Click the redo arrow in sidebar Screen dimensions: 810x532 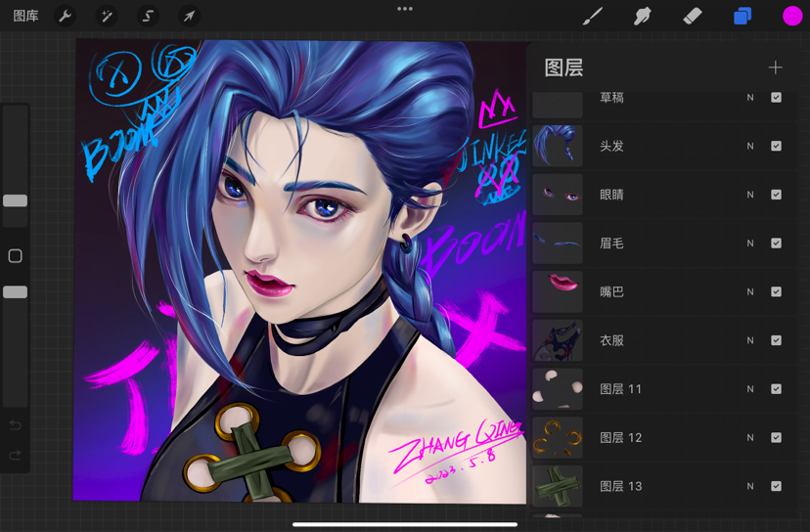(15, 455)
